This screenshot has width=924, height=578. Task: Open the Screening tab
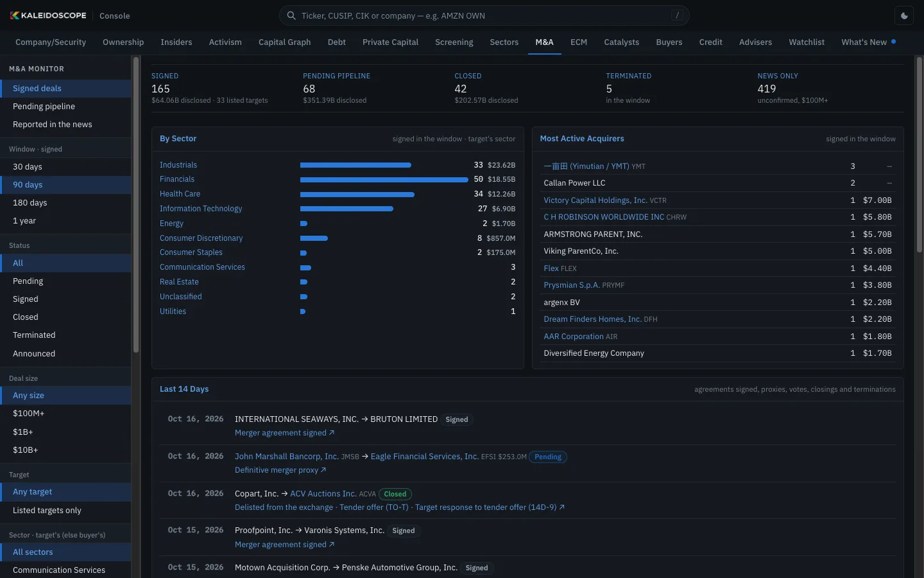454,42
